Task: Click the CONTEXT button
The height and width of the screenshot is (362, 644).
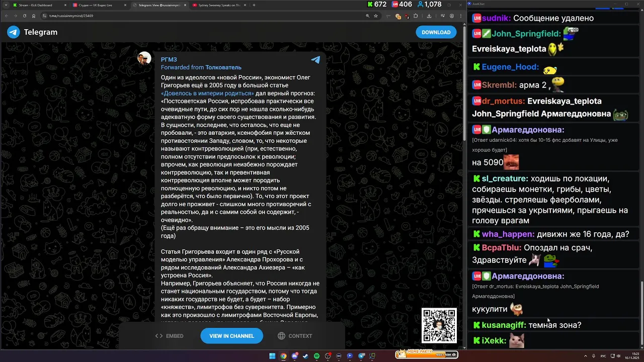Action: click(x=295, y=336)
